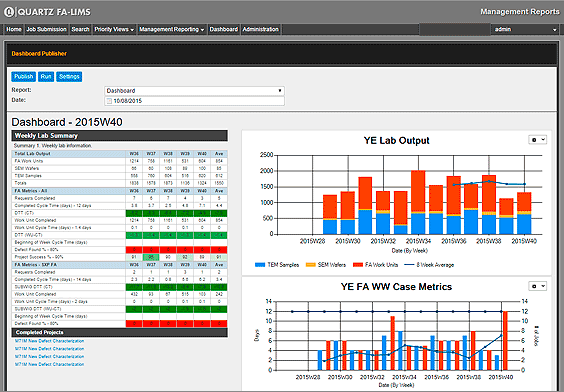Open the Report dropdown set to Dashboard
Viewport: 564px width, 392px height.
pyautogui.click(x=194, y=91)
